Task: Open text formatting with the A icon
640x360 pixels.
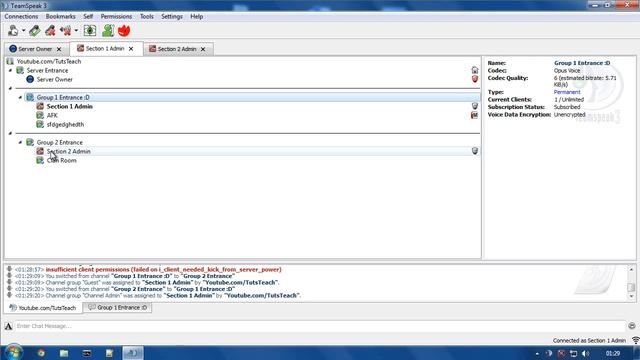Action: 9,326
